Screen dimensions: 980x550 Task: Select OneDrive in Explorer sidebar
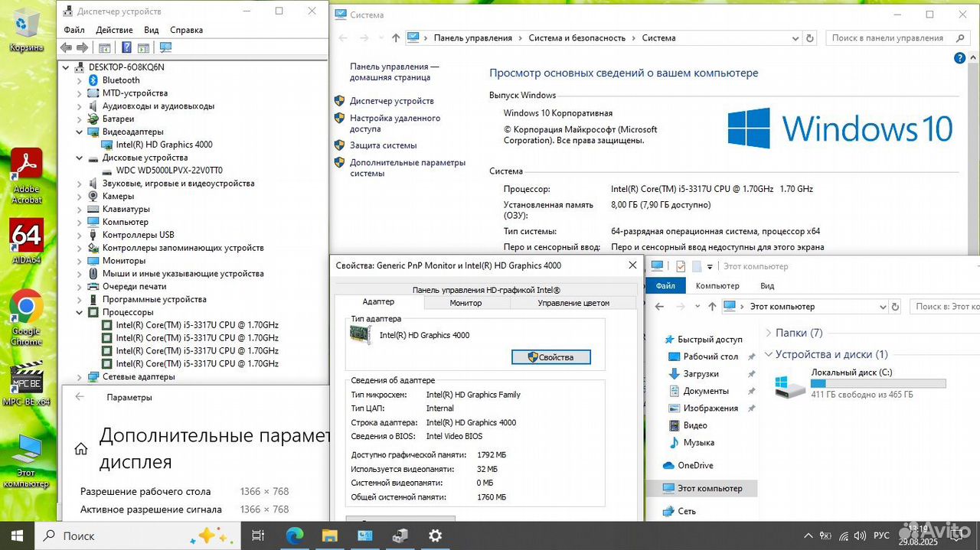tap(695, 465)
